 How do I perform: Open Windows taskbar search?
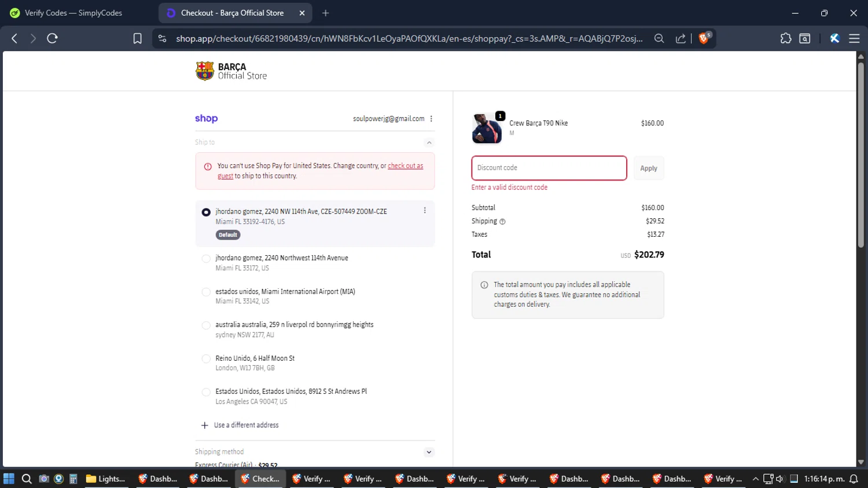pos(27,479)
